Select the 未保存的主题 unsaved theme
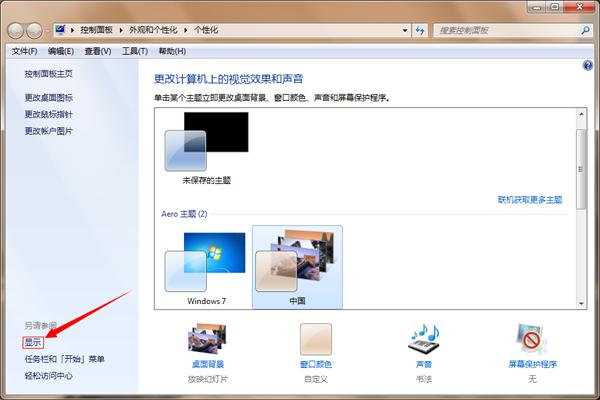Image resolution: width=600 pixels, height=400 pixels. click(205, 145)
